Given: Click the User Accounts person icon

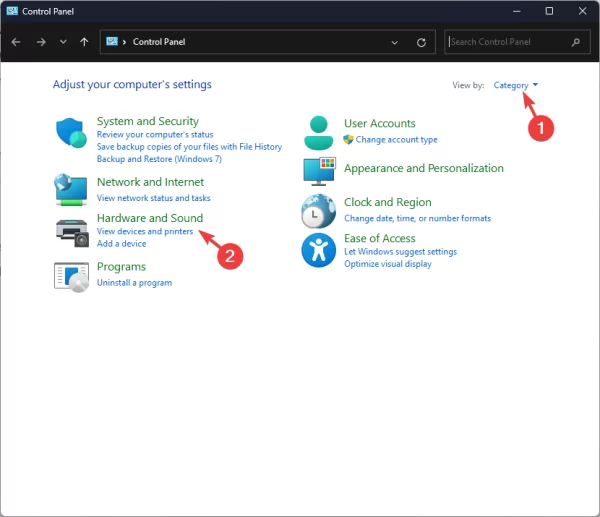Looking at the screenshot, I should (x=318, y=133).
